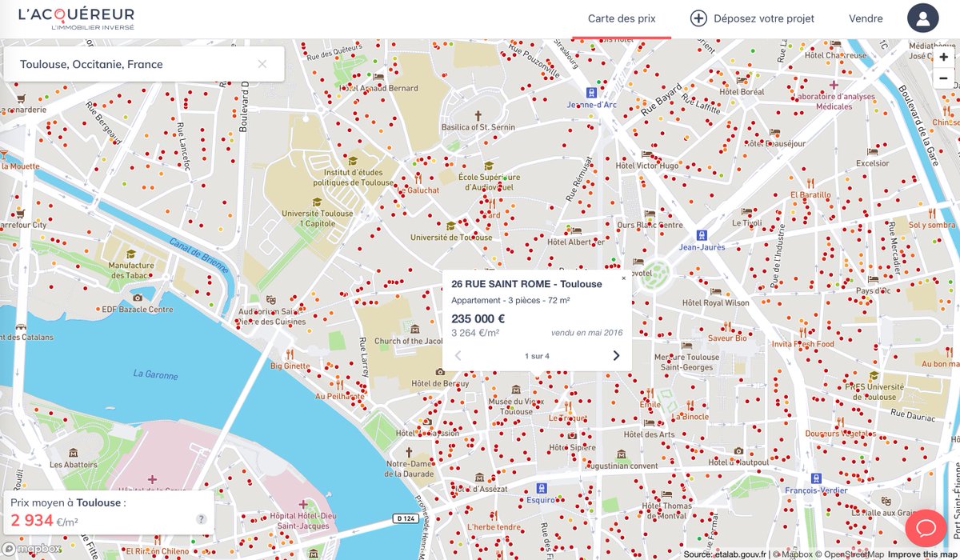Dismiss the 26 Rue Saint Rome popup
This screenshot has height=560, width=960.
tap(622, 278)
